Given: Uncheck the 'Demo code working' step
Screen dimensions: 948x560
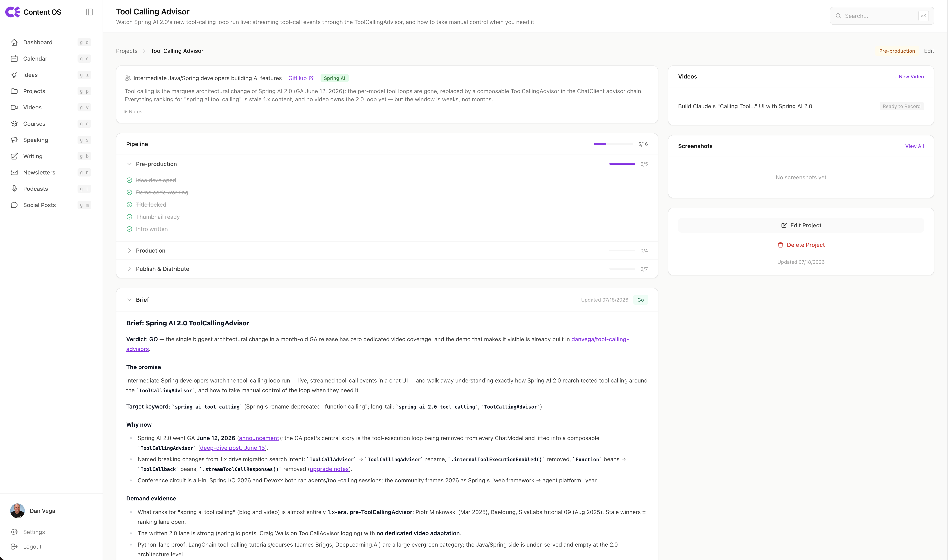Looking at the screenshot, I should 129,192.
